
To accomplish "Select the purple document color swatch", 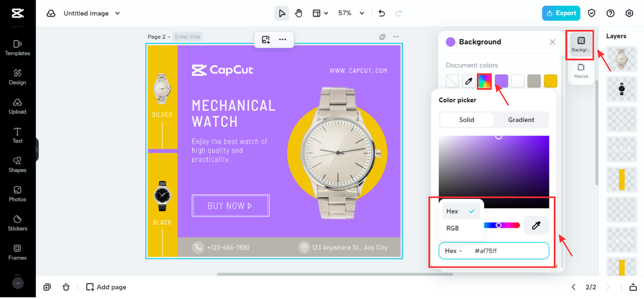I will click(x=502, y=81).
